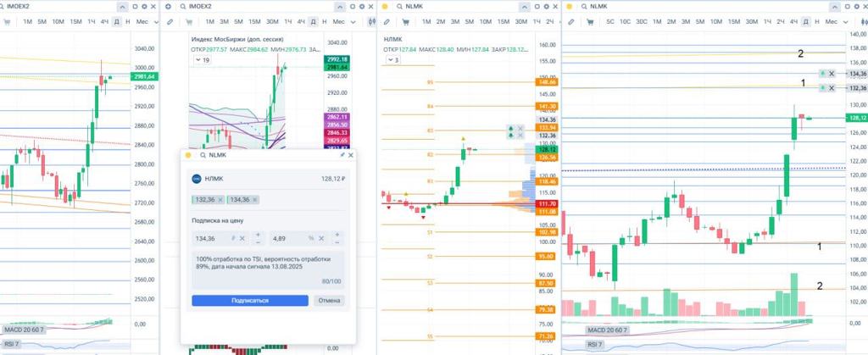Viewport: 868px width, 355px height.
Task: Click the Подписаться button
Action: click(249, 300)
